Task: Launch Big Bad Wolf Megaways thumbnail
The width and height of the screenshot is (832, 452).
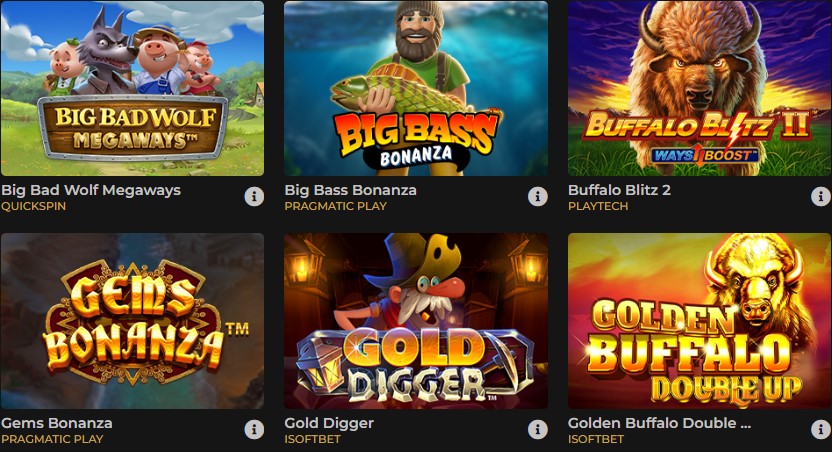Action: (x=132, y=88)
